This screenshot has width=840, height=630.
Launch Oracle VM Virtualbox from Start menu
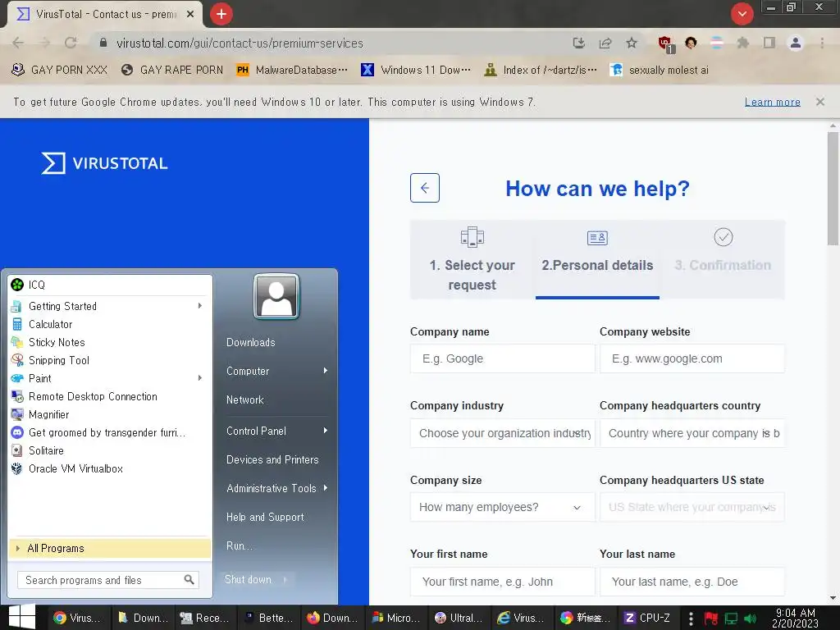110,468
